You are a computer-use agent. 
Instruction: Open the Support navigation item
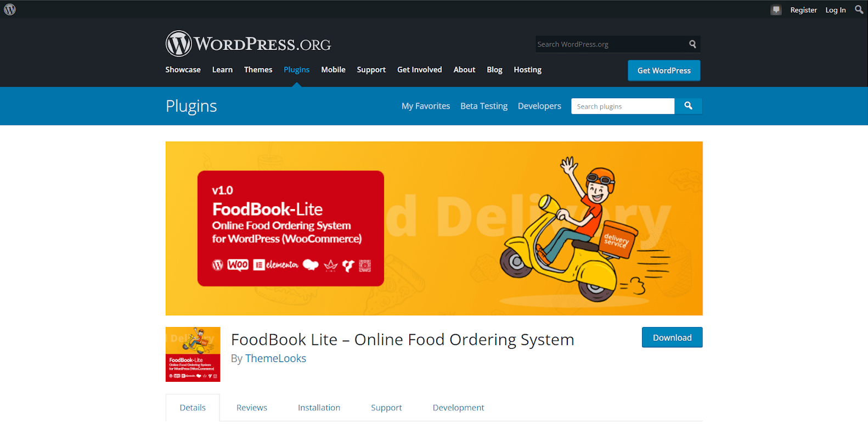tap(371, 70)
